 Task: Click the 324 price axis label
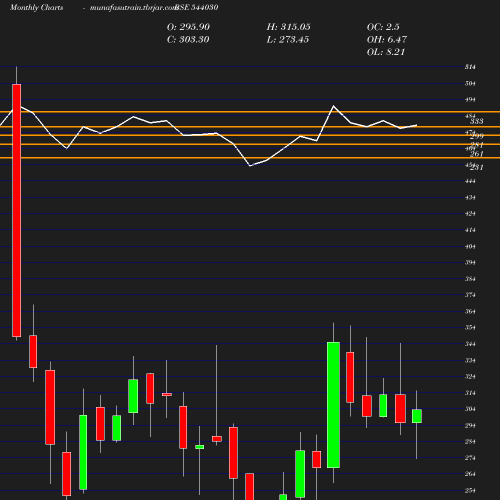(470, 377)
